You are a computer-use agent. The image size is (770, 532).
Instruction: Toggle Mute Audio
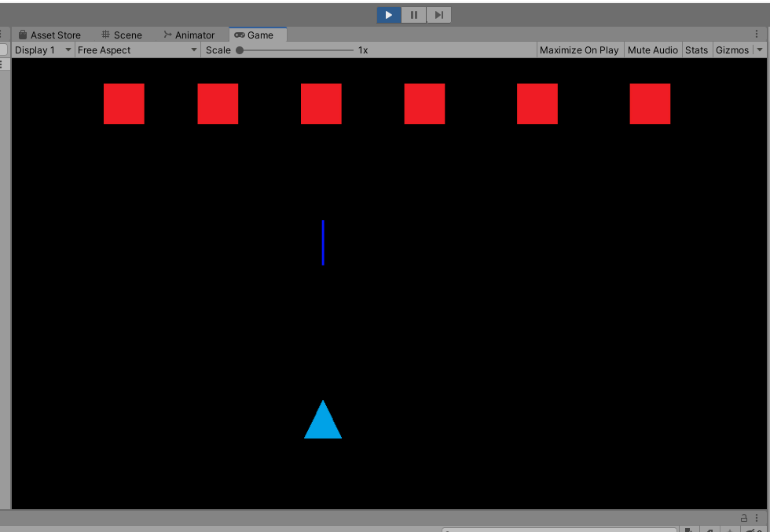[x=653, y=50]
